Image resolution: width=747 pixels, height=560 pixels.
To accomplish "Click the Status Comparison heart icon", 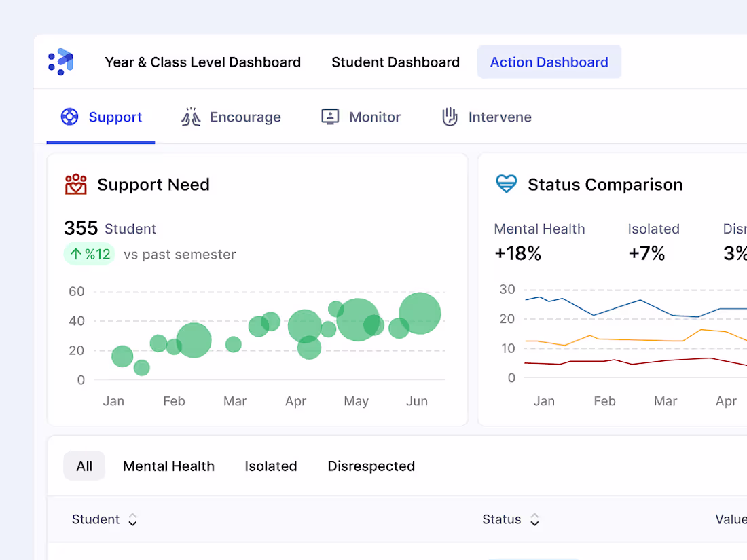I will (507, 184).
